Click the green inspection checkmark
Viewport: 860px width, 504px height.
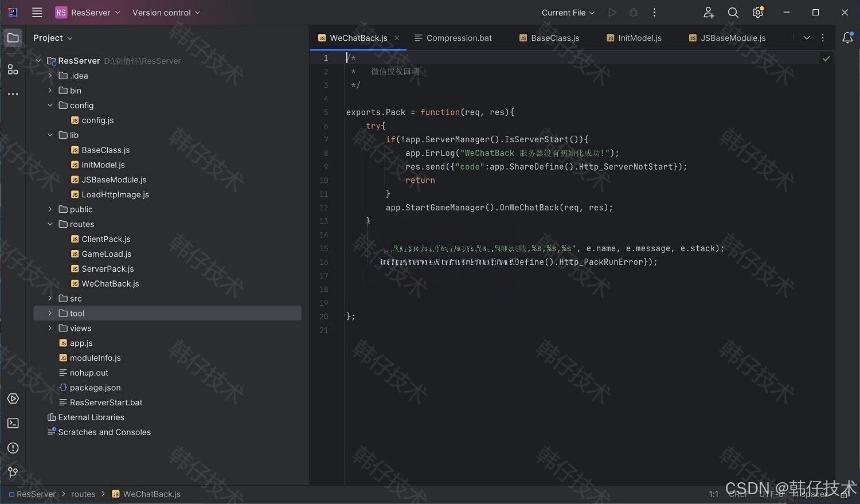(x=826, y=58)
